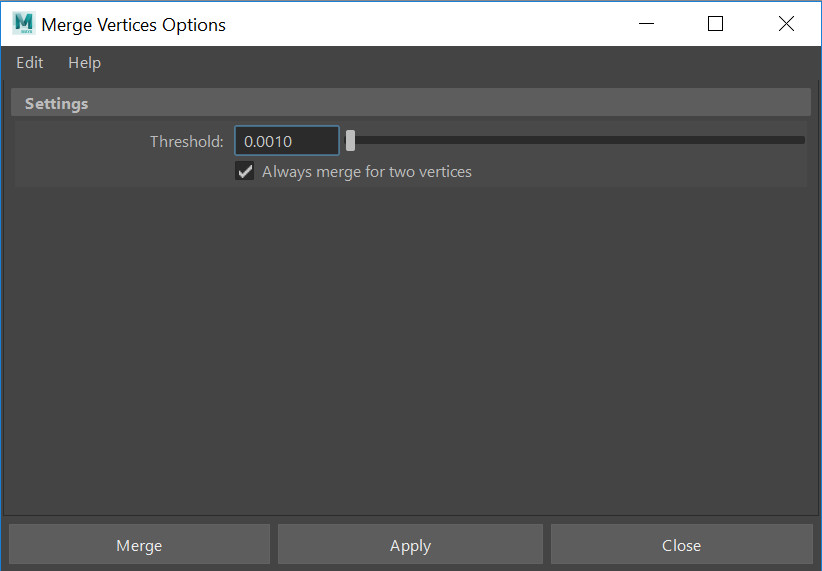
Task: Click the Close button at bottom
Action: point(682,545)
